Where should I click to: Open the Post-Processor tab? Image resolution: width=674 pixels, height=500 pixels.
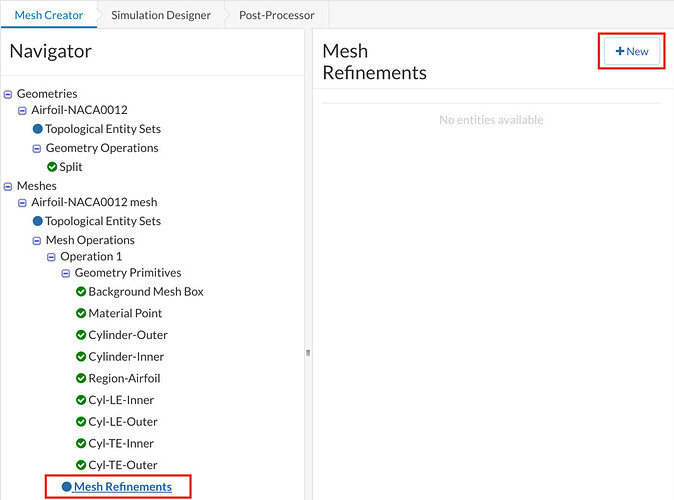276,15
